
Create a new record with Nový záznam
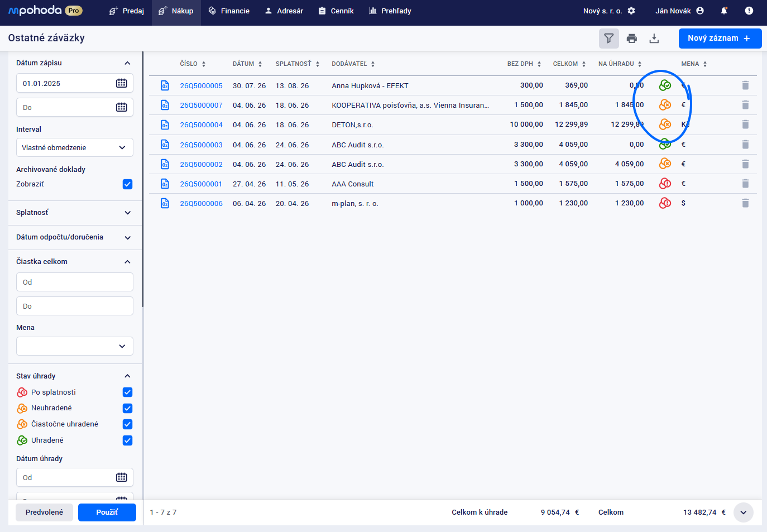click(x=720, y=39)
